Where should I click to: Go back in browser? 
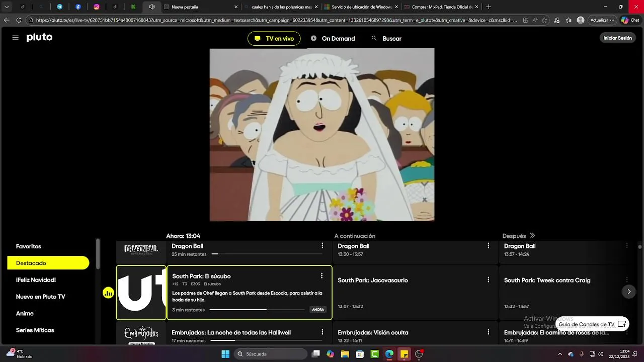(7, 20)
